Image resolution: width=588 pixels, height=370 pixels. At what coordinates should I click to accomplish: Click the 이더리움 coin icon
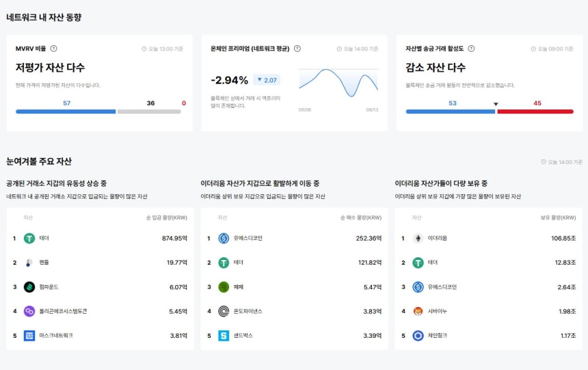coord(418,238)
